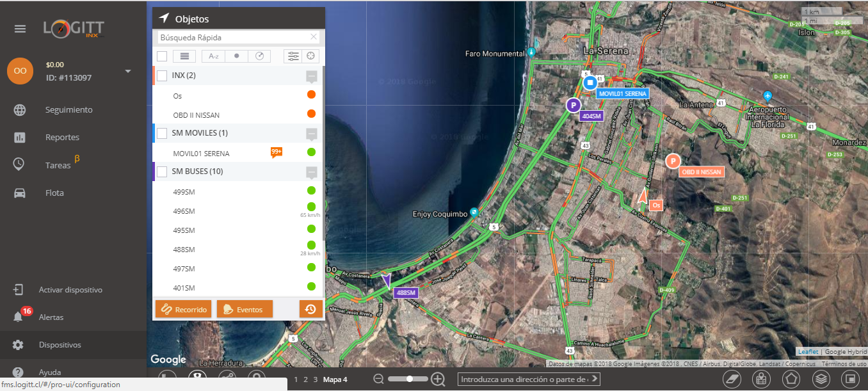Check the INX (2) group checkbox
The height and width of the screenshot is (391, 868).
click(x=162, y=76)
